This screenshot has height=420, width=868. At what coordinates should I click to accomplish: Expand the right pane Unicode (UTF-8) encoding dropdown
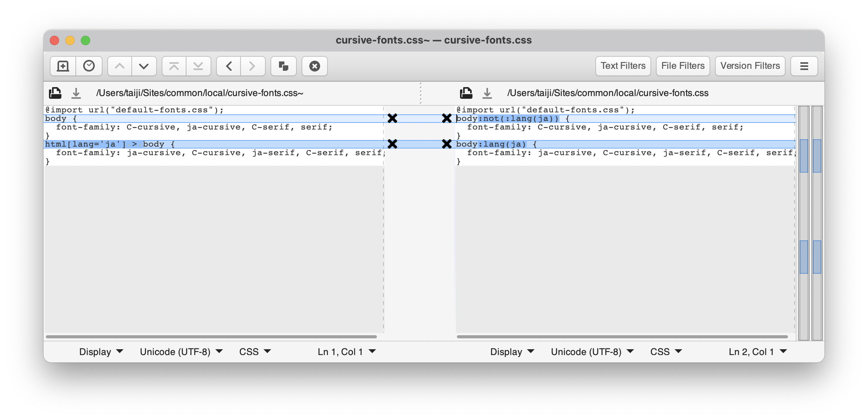tap(592, 352)
